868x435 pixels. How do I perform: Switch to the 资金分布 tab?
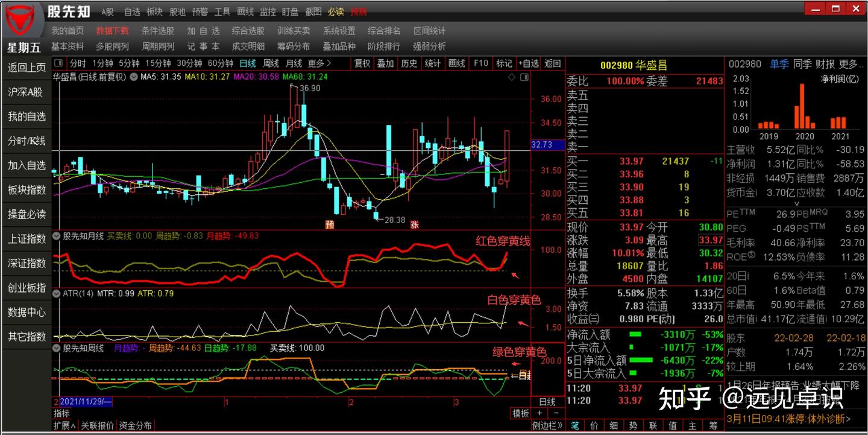(x=135, y=425)
